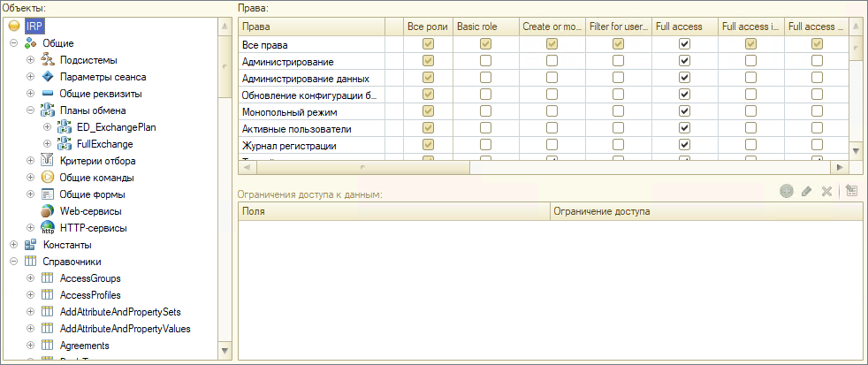Click the HTTP-сервисы icon
868x365 pixels.
point(48,228)
